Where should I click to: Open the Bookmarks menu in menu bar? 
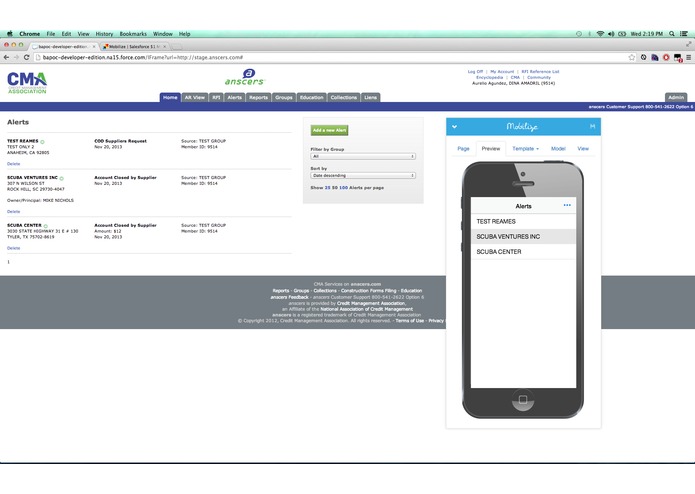tap(133, 34)
